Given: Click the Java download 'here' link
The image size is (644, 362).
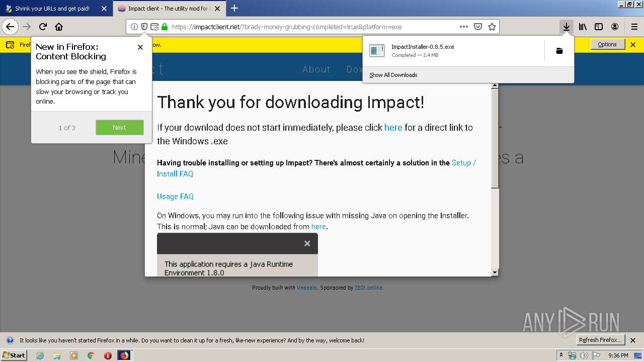Looking at the screenshot, I should click(x=318, y=227).
